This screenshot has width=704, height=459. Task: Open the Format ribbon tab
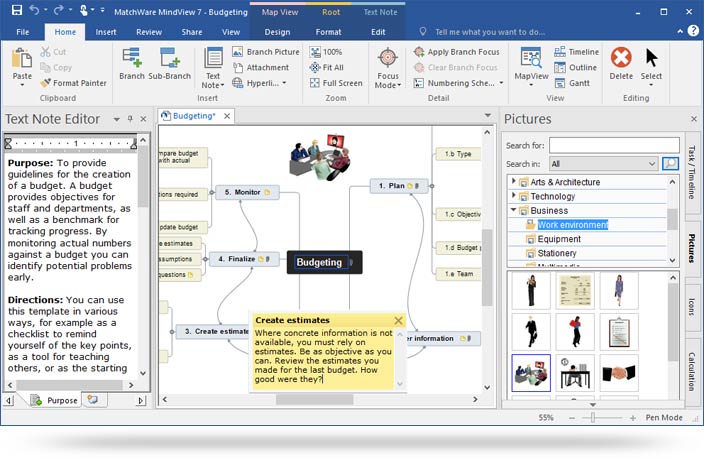328,32
